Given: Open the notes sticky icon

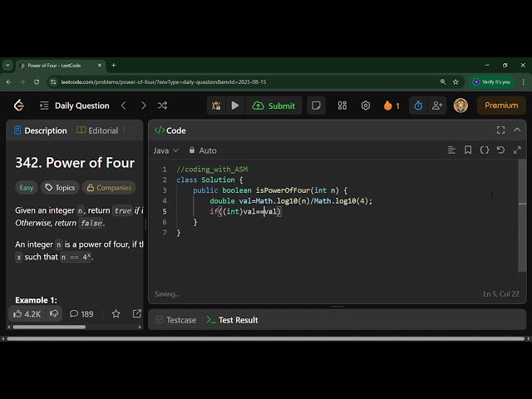Looking at the screenshot, I should [x=316, y=106].
